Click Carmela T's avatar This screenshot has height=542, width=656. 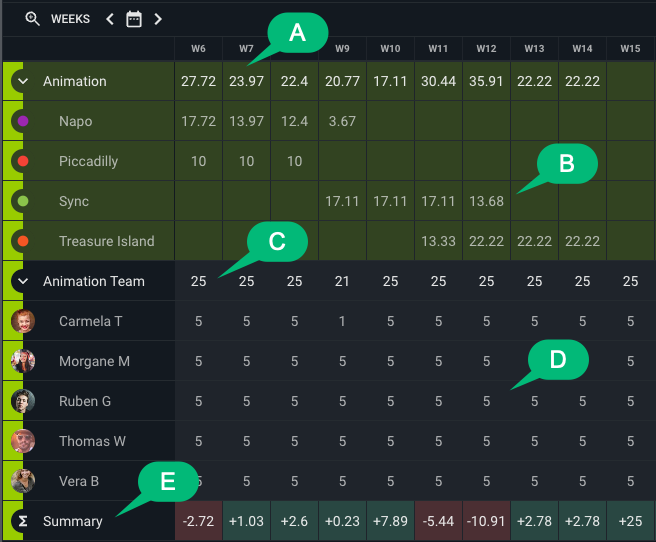pos(22,321)
